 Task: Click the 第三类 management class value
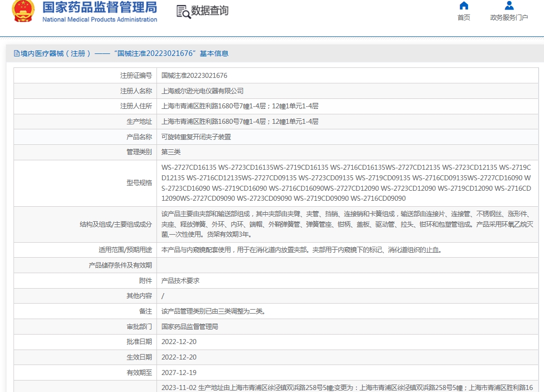point(170,152)
